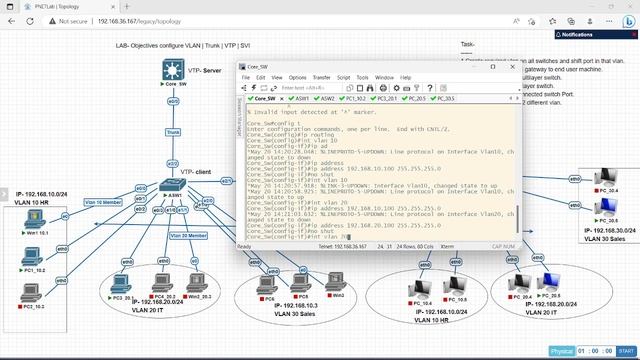Switch to the ASW2 session tab
Viewport: 640px width, 360px height.
pyautogui.click(x=325, y=98)
